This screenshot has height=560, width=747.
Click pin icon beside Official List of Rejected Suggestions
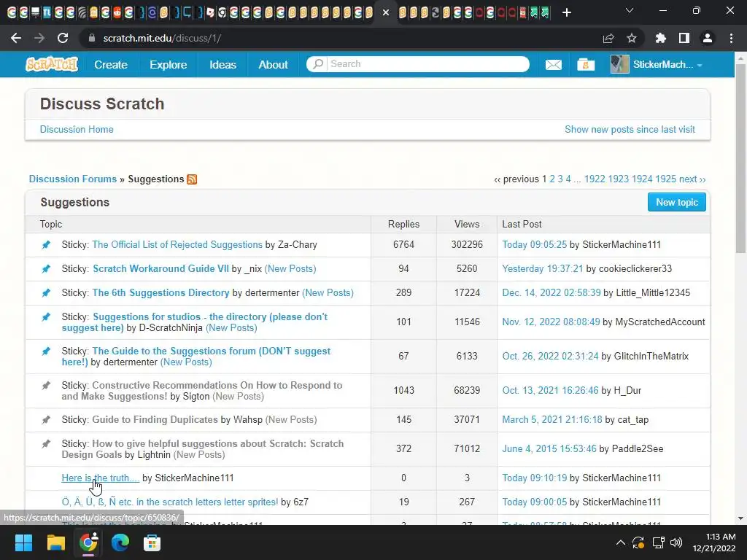[x=46, y=245]
